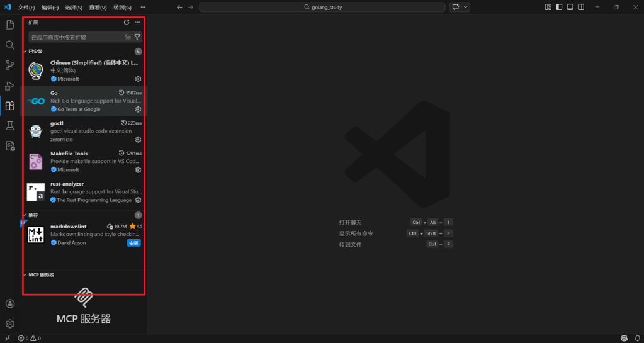Toggle bottom panel visibility
Viewport: 644px width, 343px height.
570,7
